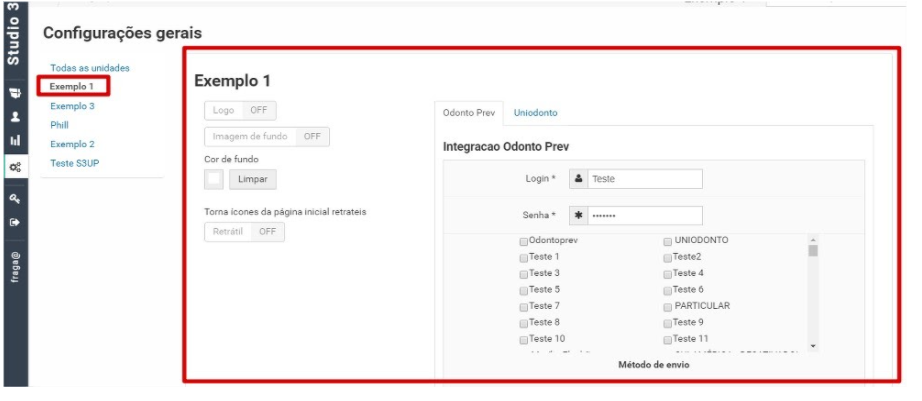
Task: Switch to the Uniodonto tab
Action: tap(536, 113)
